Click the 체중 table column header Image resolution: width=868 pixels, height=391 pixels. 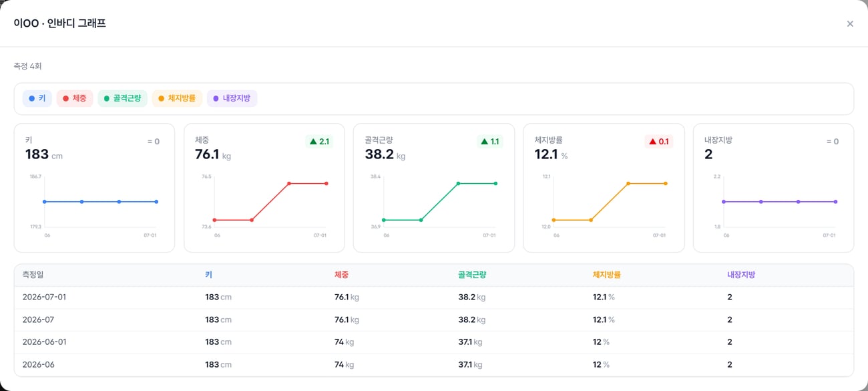point(341,275)
